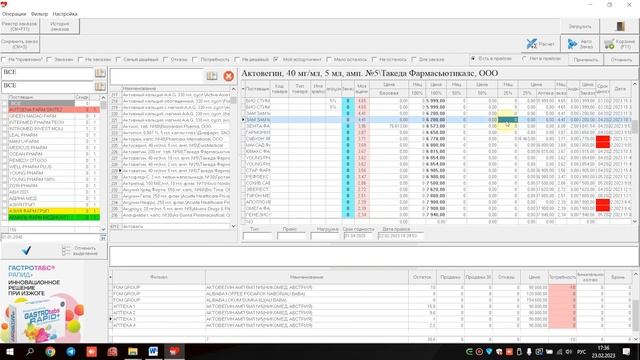Toggle the Для заказа checkbox
This screenshot has width=640, height=360.
[414, 60]
